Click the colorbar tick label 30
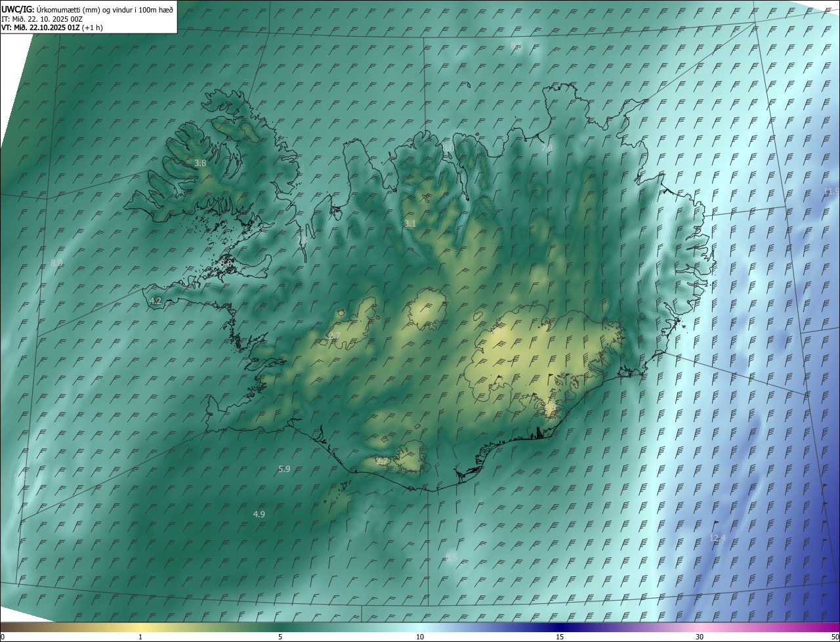The image size is (840, 642). point(700,637)
